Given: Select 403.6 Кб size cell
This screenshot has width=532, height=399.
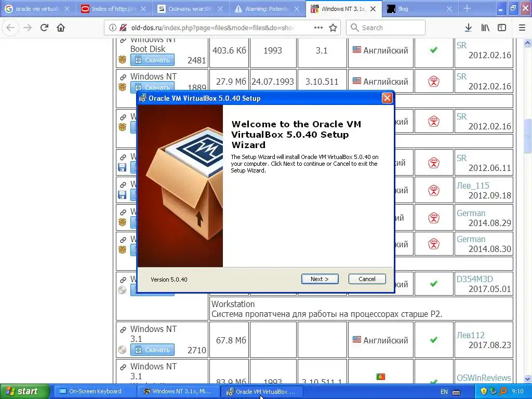Looking at the screenshot, I should (x=229, y=50).
